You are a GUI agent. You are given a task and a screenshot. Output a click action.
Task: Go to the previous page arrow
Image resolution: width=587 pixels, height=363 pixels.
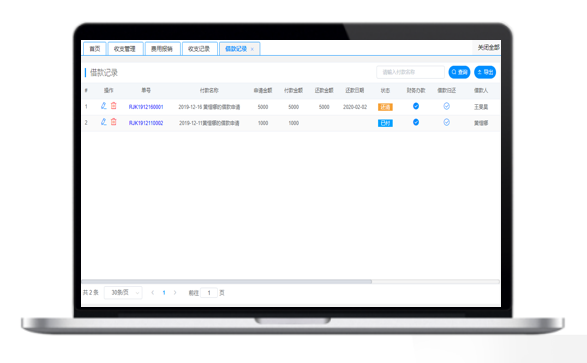(x=153, y=293)
